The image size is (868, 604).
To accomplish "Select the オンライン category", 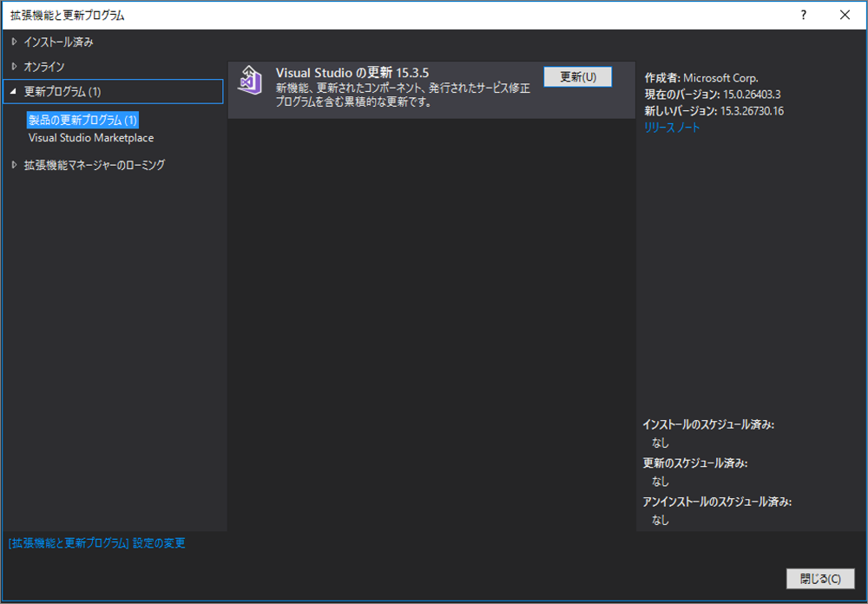I will coord(44,67).
